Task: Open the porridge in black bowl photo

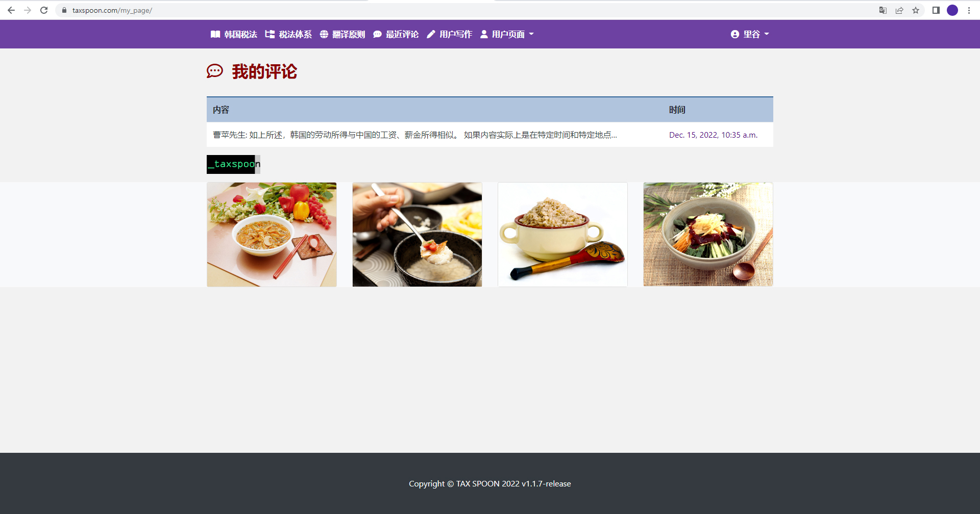Action: click(x=417, y=235)
